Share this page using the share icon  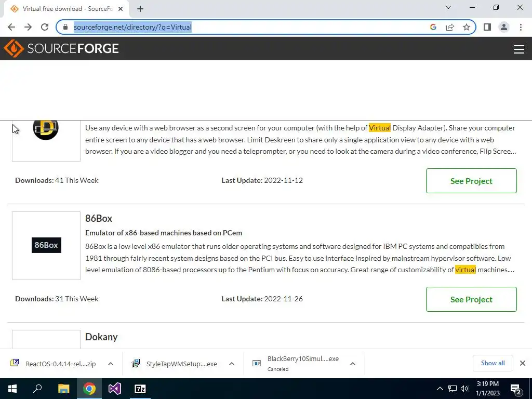click(x=450, y=27)
